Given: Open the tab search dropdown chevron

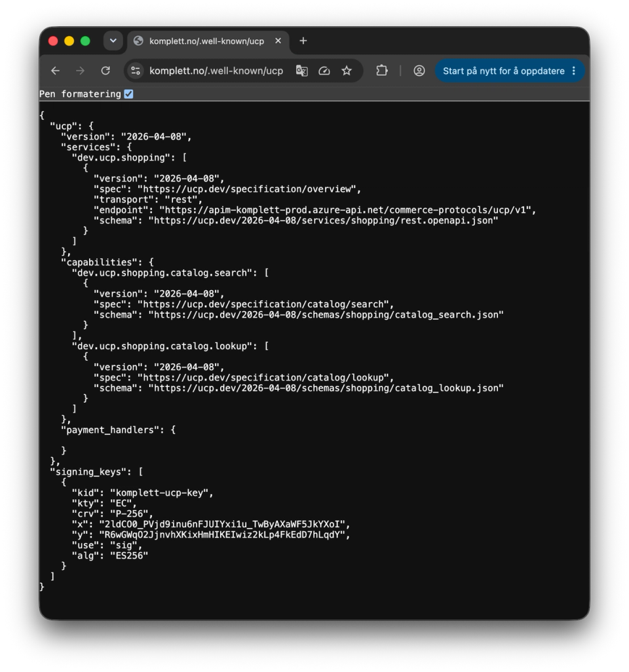Looking at the screenshot, I should tap(113, 41).
